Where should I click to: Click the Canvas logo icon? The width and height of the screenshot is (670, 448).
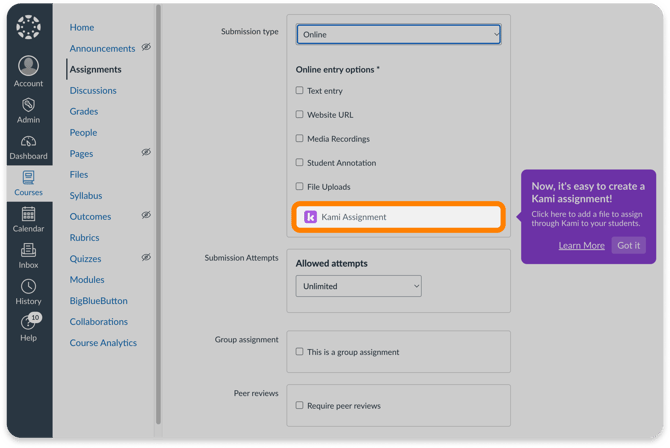coord(28,27)
